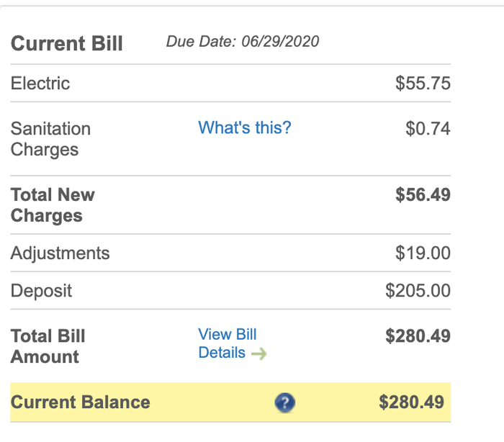Viewport: 504px width, 442px height.
Task: Open the "What's this?" sanitation link
Action: click(245, 128)
